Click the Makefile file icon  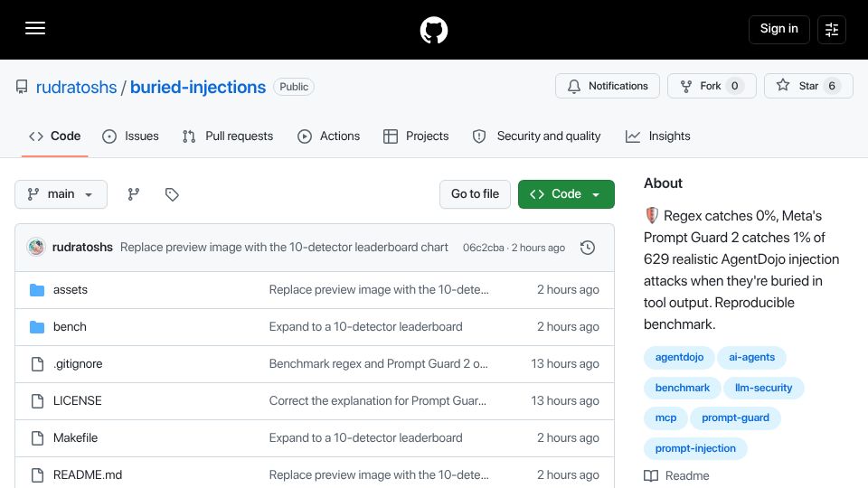pos(37,438)
